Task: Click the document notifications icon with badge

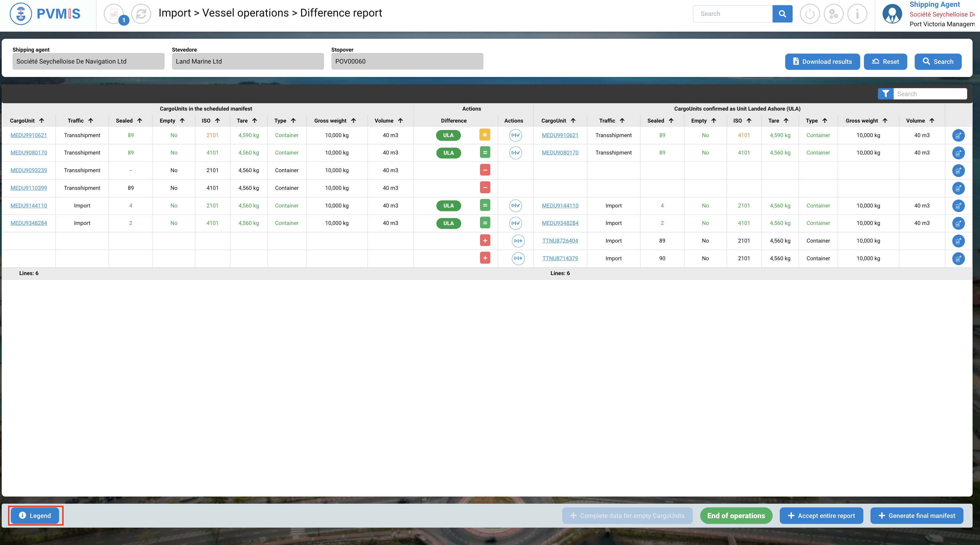Action: pos(114,14)
